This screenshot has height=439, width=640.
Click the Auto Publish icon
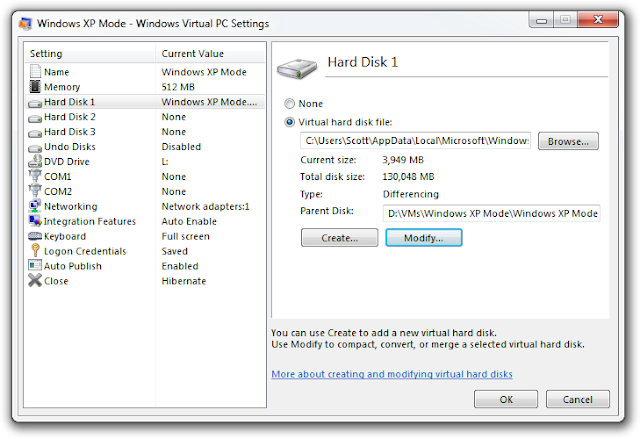[x=35, y=266]
